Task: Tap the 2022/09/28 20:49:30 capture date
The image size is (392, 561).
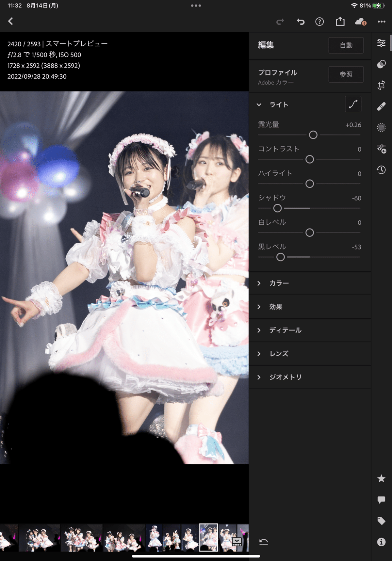Action: point(37,76)
